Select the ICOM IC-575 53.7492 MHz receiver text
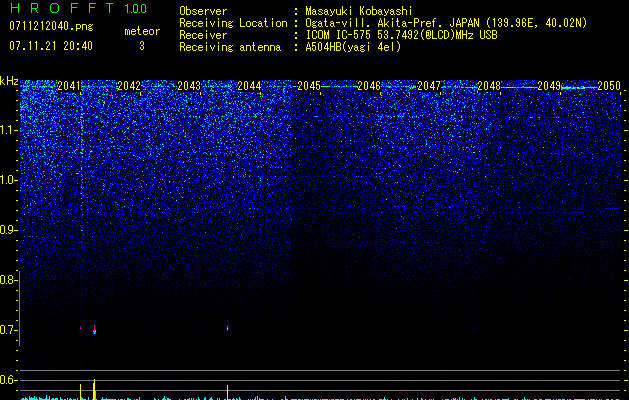 (x=401, y=35)
